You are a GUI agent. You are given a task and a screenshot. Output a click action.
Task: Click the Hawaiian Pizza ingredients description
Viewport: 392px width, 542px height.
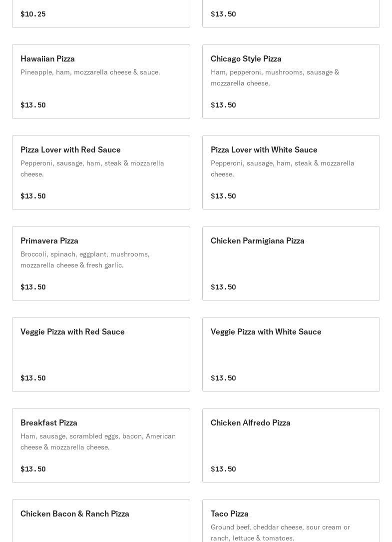click(90, 72)
